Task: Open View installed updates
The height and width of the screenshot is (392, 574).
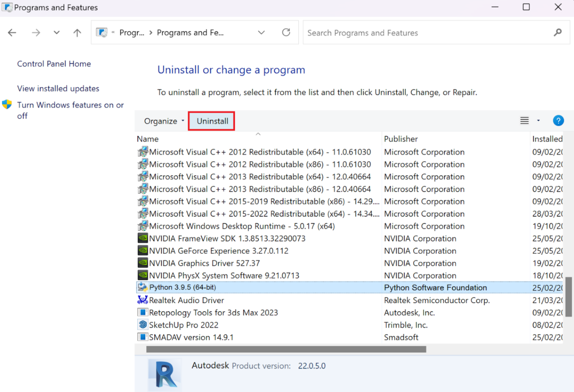Action: click(58, 88)
